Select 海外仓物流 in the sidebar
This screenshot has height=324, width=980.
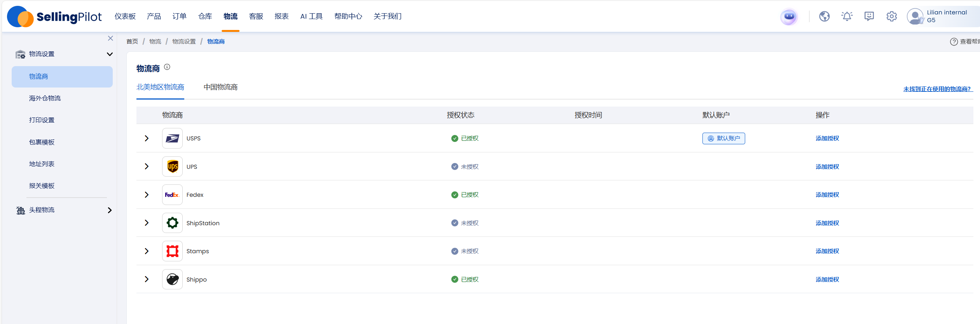[x=45, y=98]
